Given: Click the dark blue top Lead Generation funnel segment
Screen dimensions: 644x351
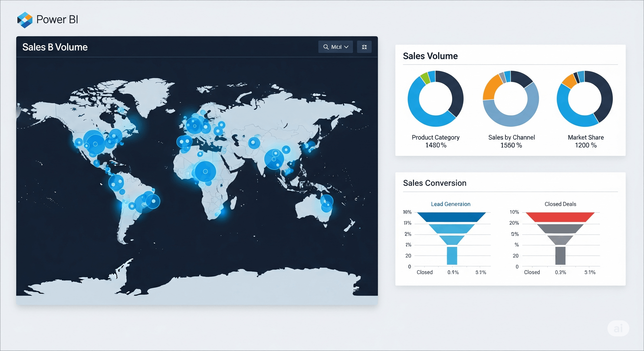Looking at the screenshot, I should [451, 217].
